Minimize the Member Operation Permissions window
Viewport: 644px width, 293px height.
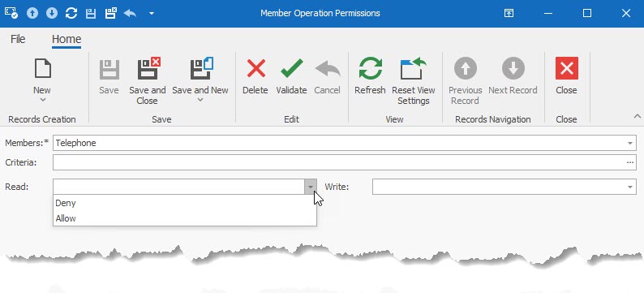(548, 13)
